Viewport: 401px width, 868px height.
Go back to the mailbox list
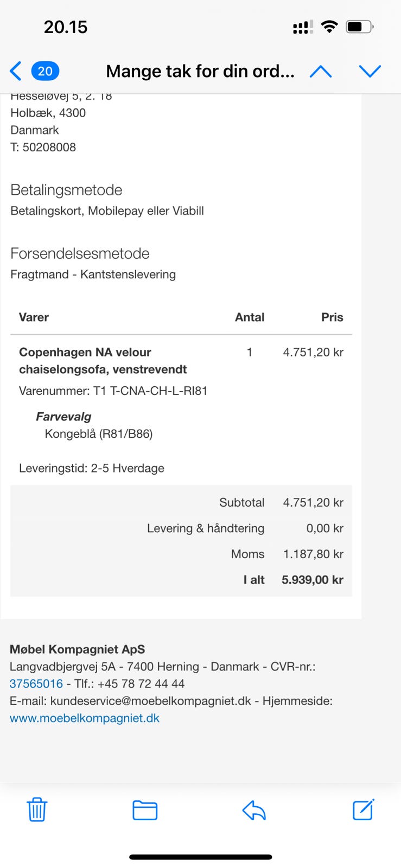[16, 71]
